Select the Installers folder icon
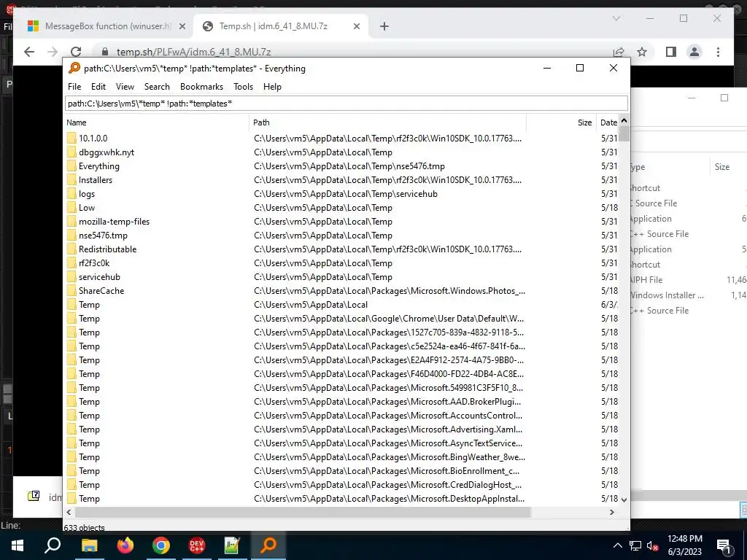The image size is (747, 560). point(71,179)
